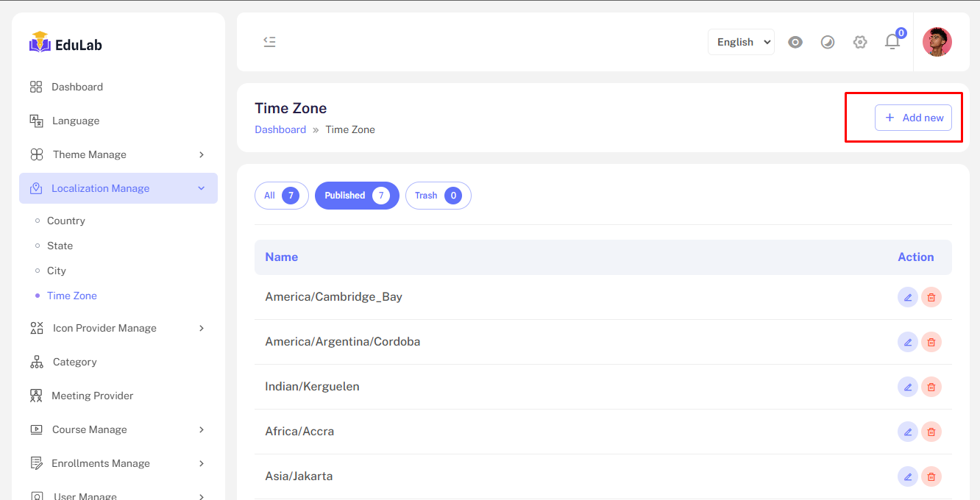Click the edit icon for America/Cambridge_Bay
The image size is (980, 500).
coord(907,297)
